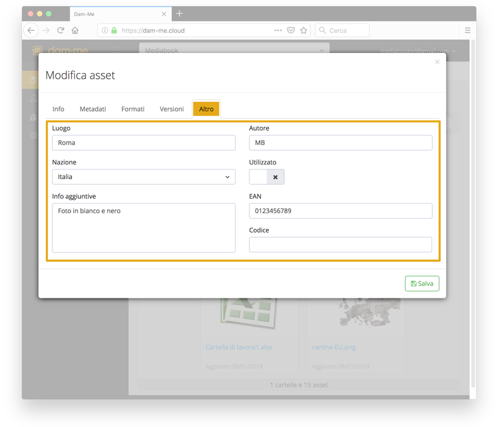This screenshot has width=504, height=427.
Task: Open the Versioni tab
Action: point(171,109)
